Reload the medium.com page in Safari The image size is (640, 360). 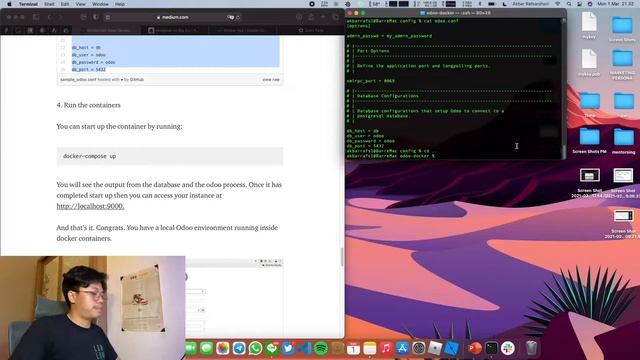tap(238, 17)
